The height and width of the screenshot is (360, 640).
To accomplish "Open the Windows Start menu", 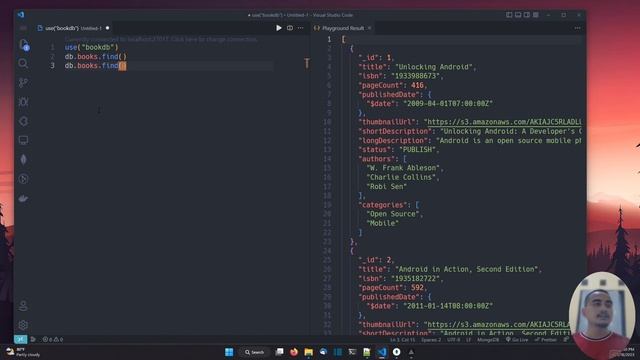I will (229, 352).
